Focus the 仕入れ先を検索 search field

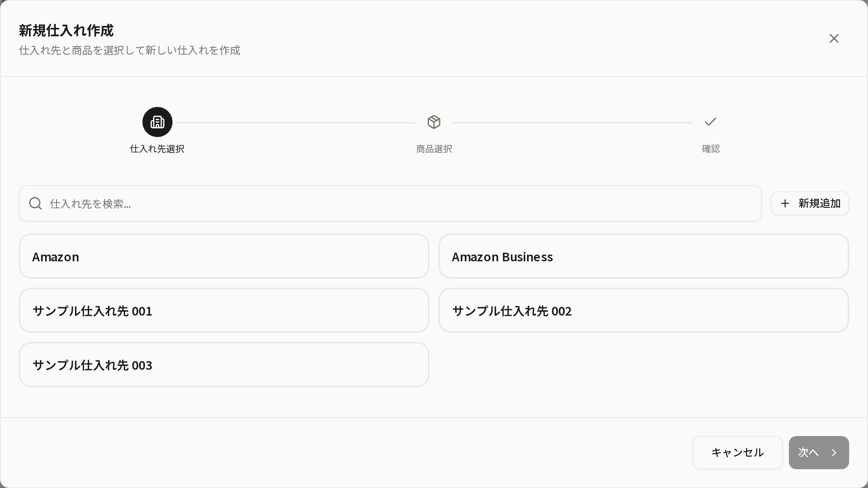coord(390,203)
